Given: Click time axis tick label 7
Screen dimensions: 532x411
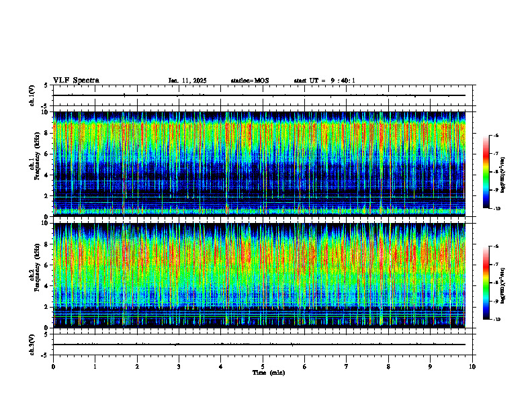Looking at the screenshot, I should tap(347, 367).
